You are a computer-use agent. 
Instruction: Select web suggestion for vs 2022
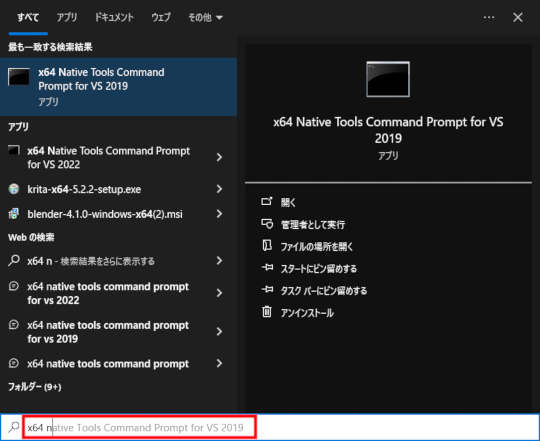point(108,293)
